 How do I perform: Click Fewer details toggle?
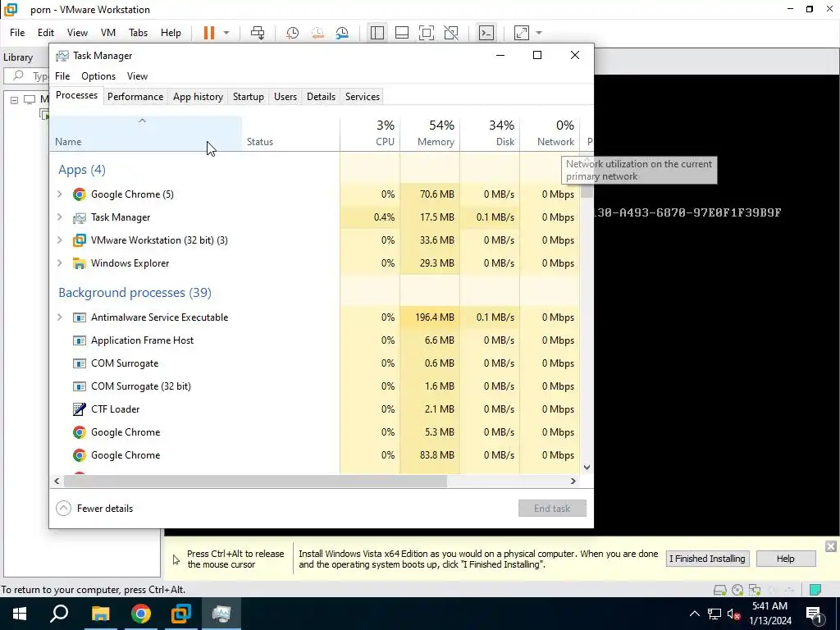(x=94, y=509)
